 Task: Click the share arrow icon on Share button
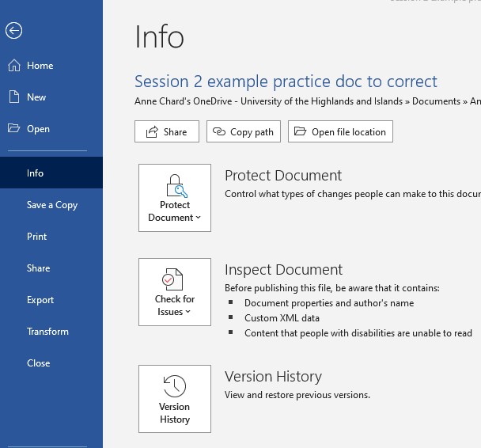152,132
